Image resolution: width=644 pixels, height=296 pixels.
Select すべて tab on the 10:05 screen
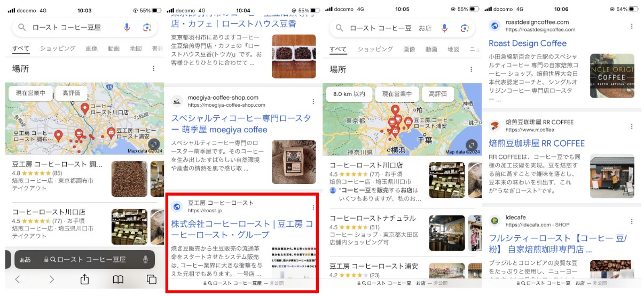pyautogui.click(x=338, y=49)
